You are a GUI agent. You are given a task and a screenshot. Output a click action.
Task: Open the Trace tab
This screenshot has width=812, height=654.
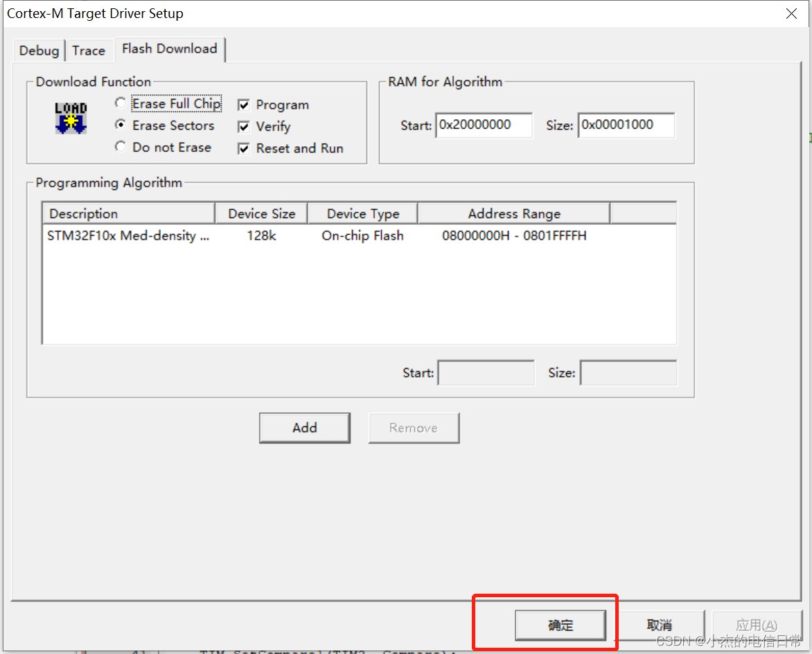(x=89, y=50)
